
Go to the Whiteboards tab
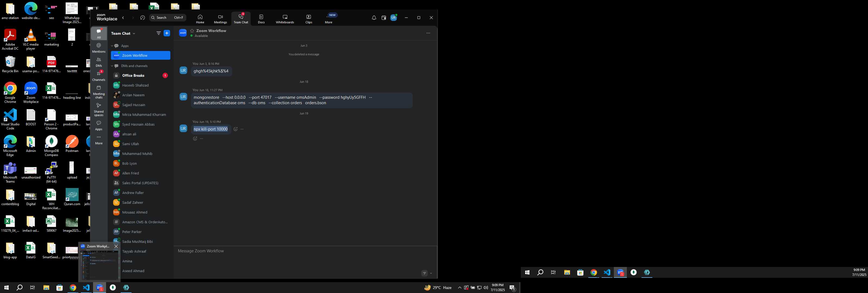click(285, 19)
